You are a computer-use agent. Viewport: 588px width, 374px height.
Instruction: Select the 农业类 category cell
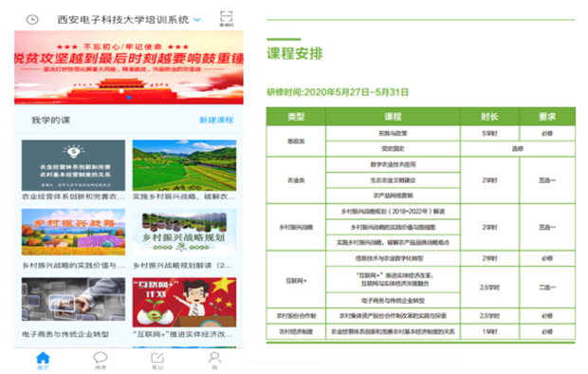(296, 180)
